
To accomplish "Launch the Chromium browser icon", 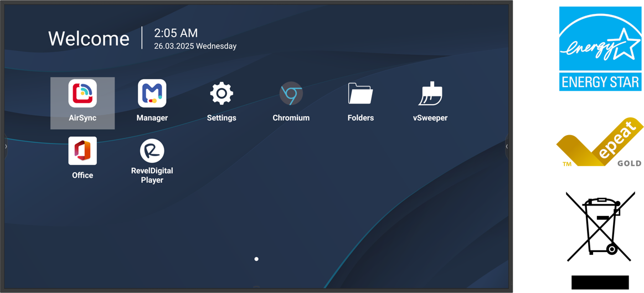I will pyautogui.click(x=291, y=94).
